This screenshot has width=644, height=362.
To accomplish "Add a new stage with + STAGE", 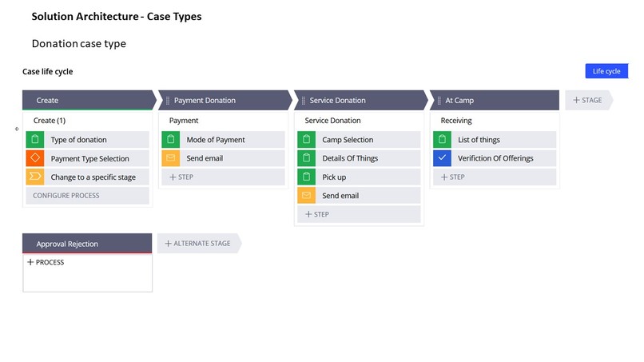I will point(587,101).
